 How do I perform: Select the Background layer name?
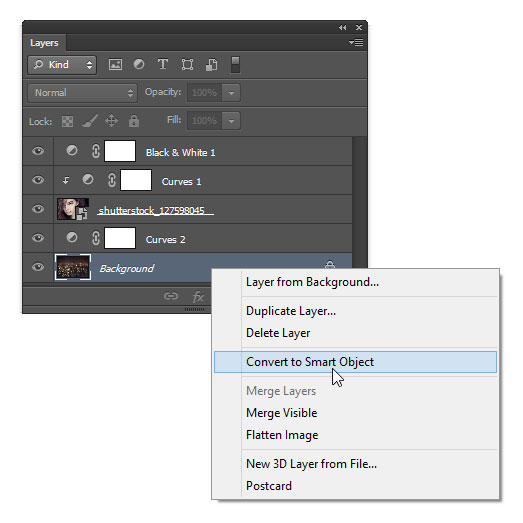click(127, 269)
